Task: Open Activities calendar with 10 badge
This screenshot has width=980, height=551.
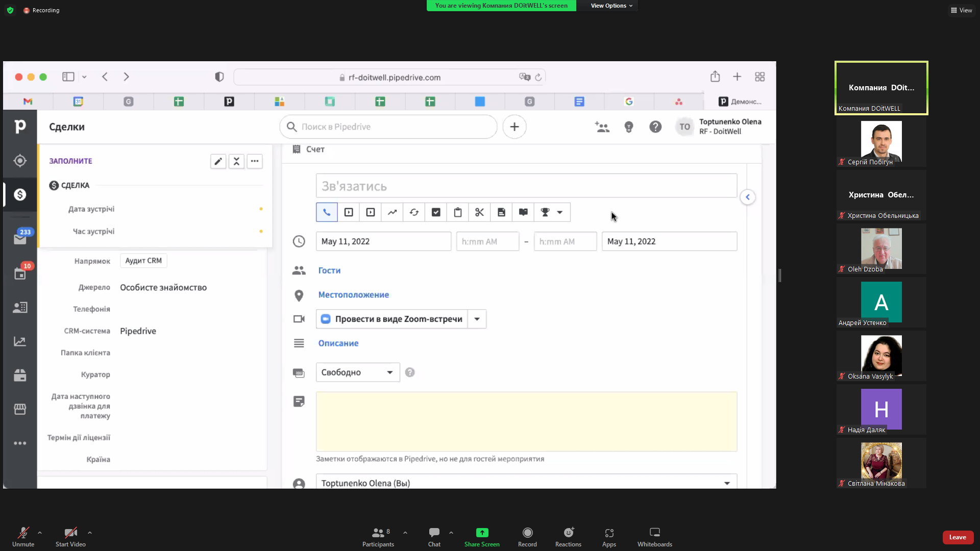Action: [20, 273]
